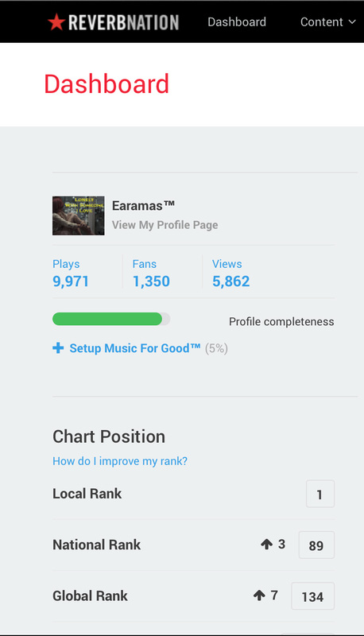Open the Dashboard menu item
The width and height of the screenshot is (364, 636).
click(x=237, y=22)
